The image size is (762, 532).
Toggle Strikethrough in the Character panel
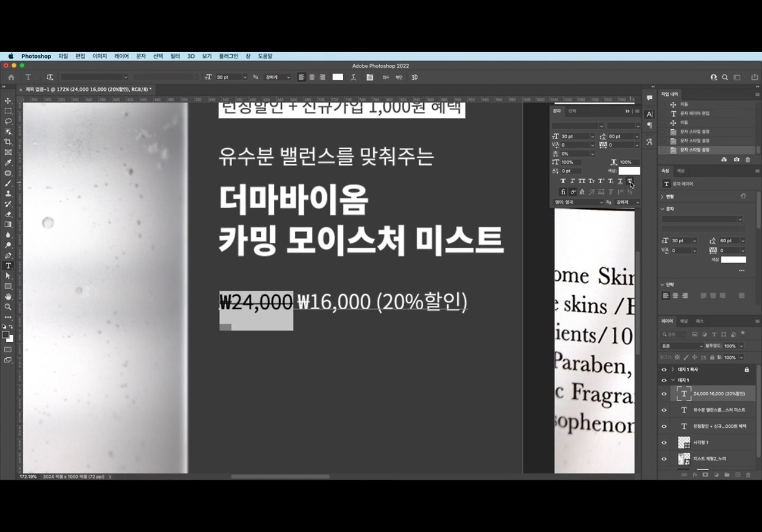click(x=629, y=181)
